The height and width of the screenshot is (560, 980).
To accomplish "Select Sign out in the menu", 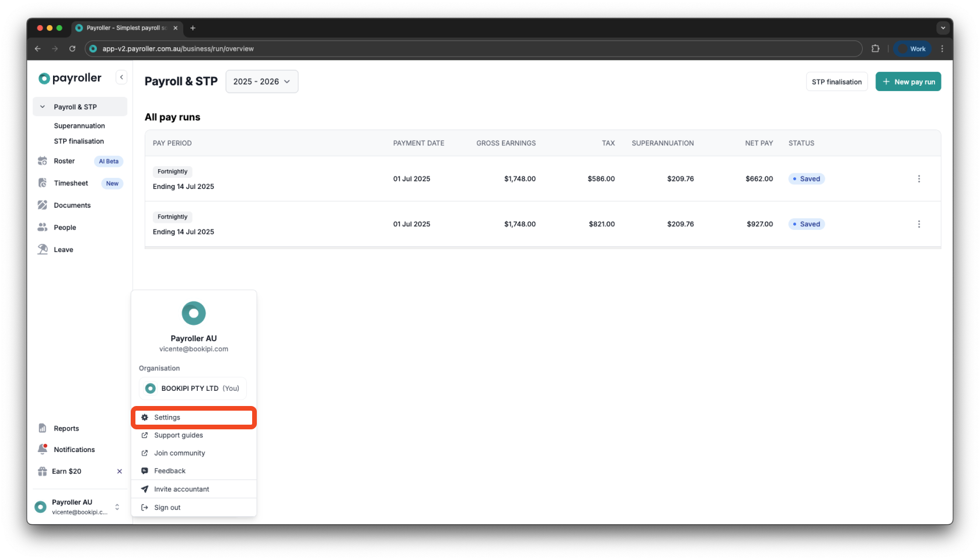I will coord(167,507).
